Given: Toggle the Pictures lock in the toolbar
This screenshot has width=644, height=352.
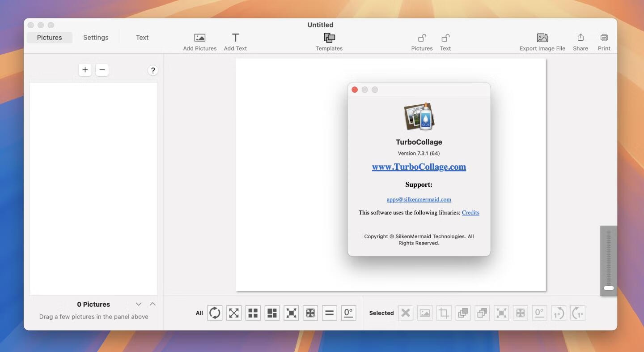Looking at the screenshot, I should pos(421,41).
